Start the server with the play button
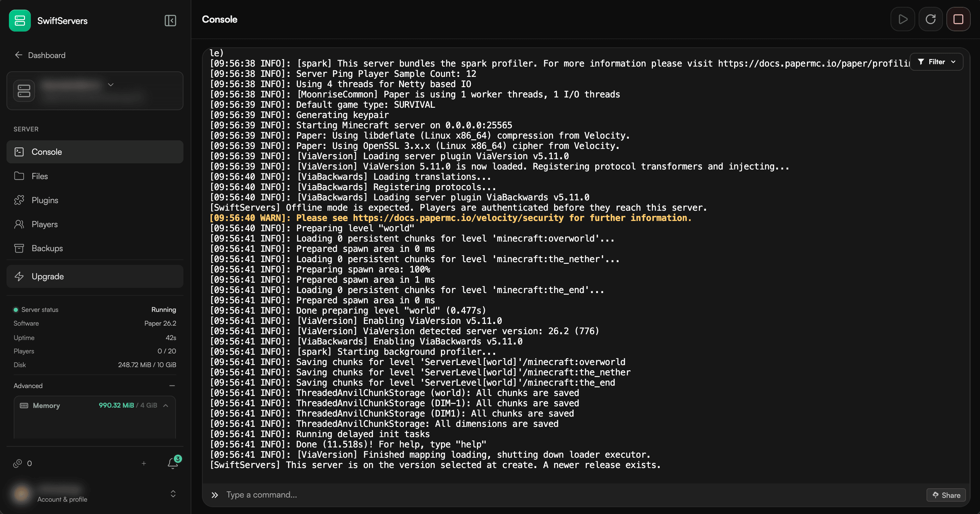 click(x=903, y=19)
